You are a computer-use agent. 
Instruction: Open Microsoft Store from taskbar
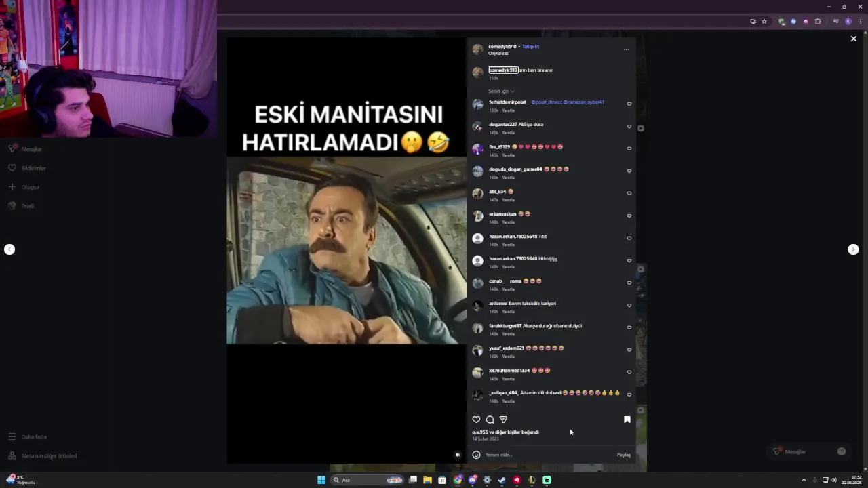442,480
